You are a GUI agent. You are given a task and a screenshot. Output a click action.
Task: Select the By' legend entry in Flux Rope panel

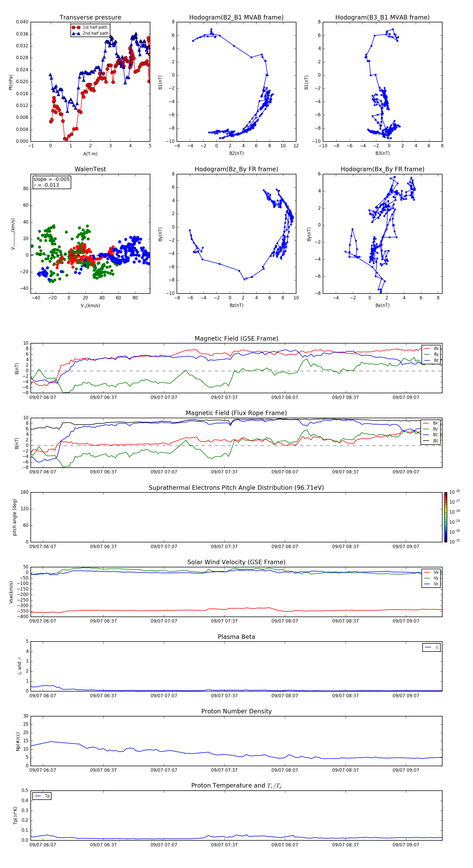pos(431,429)
